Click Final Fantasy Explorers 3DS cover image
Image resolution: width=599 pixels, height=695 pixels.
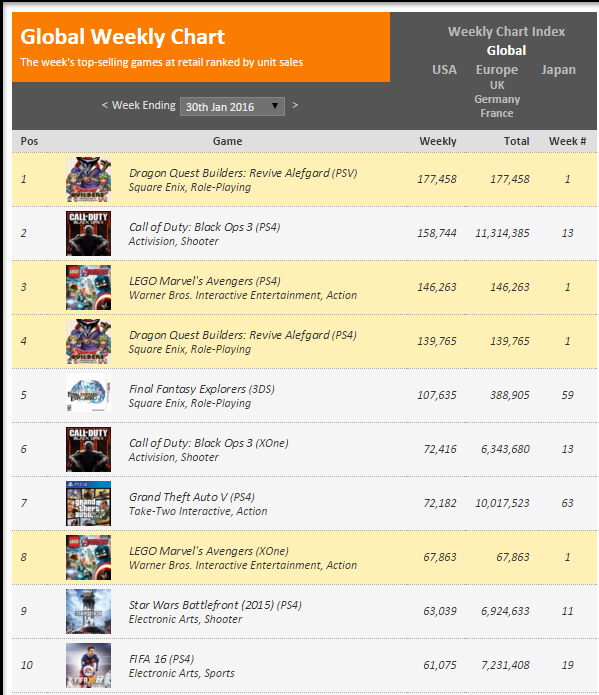(88, 394)
